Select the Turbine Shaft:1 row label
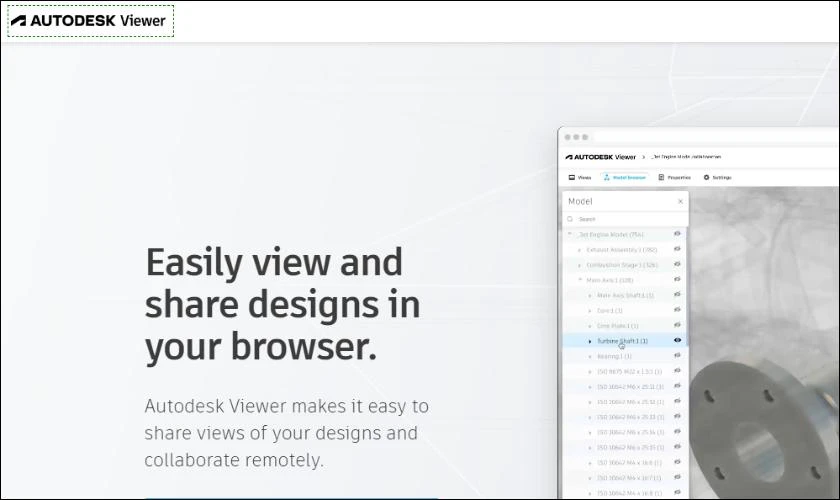This screenshot has width=840, height=500. click(622, 341)
